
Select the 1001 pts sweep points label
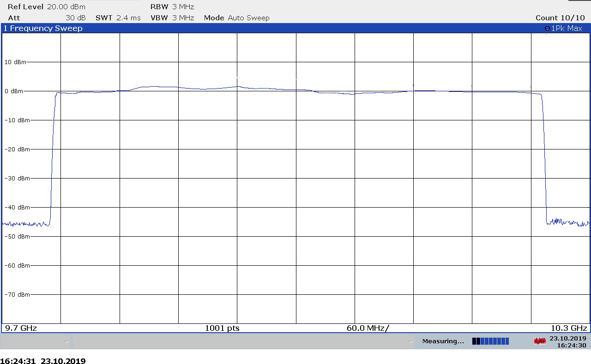click(x=222, y=328)
